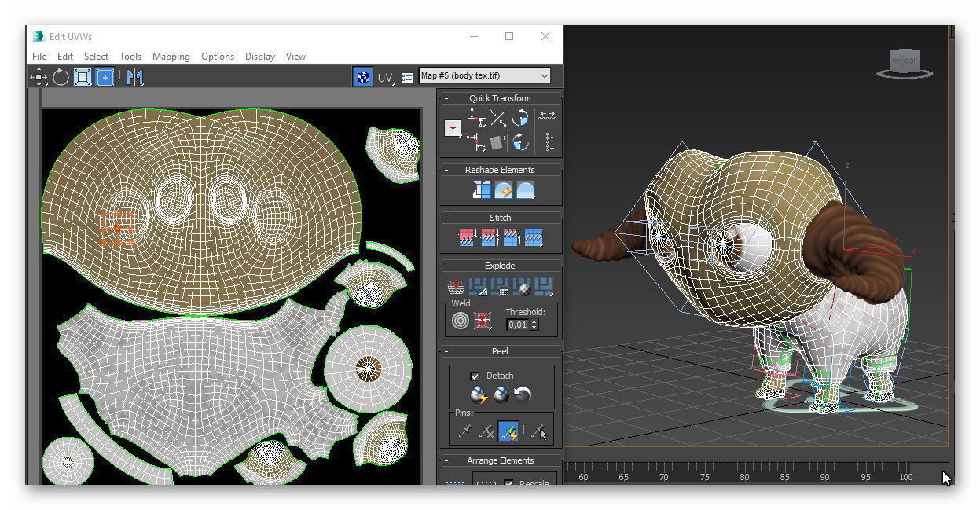The image size is (980, 510).
Task: Click Flatten by smoothing group icon
Action: click(x=500, y=287)
